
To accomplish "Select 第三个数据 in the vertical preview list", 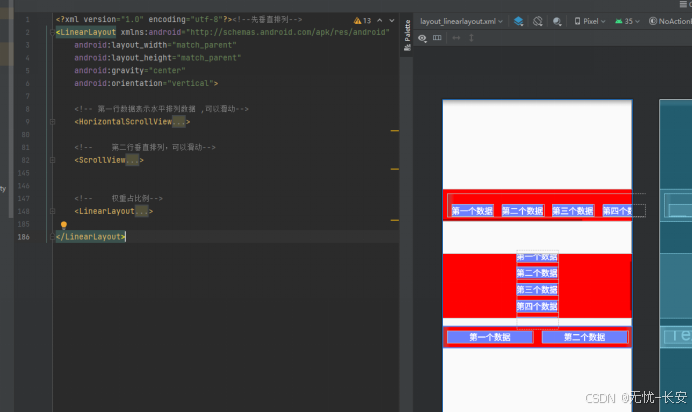I will tap(537, 290).
